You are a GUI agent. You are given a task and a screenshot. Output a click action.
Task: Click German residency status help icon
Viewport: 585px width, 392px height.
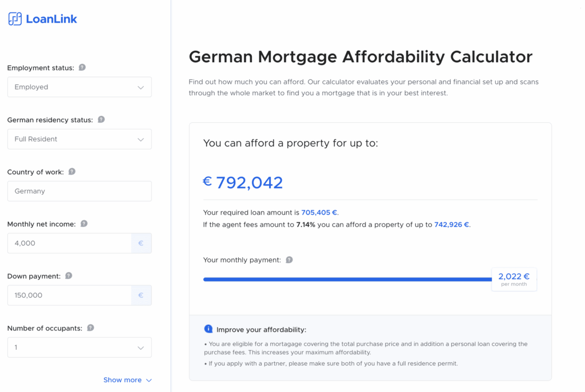pyautogui.click(x=101, y=120)
